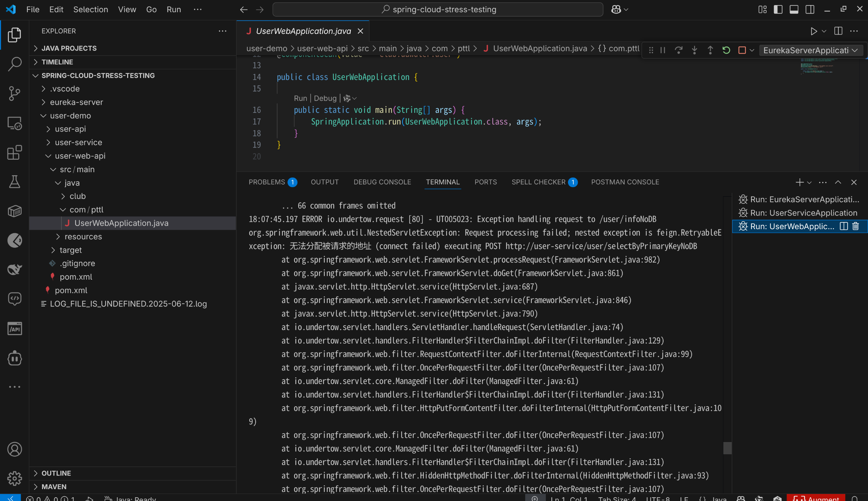
Task: Switch to the DEBUG CONSOLE tab
Action: (382, 182)
